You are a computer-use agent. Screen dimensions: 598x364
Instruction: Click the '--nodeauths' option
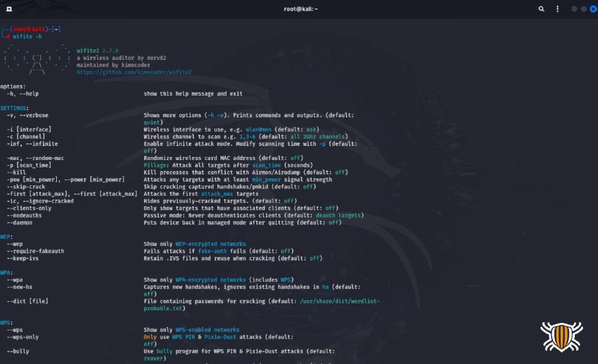[25, 216]
